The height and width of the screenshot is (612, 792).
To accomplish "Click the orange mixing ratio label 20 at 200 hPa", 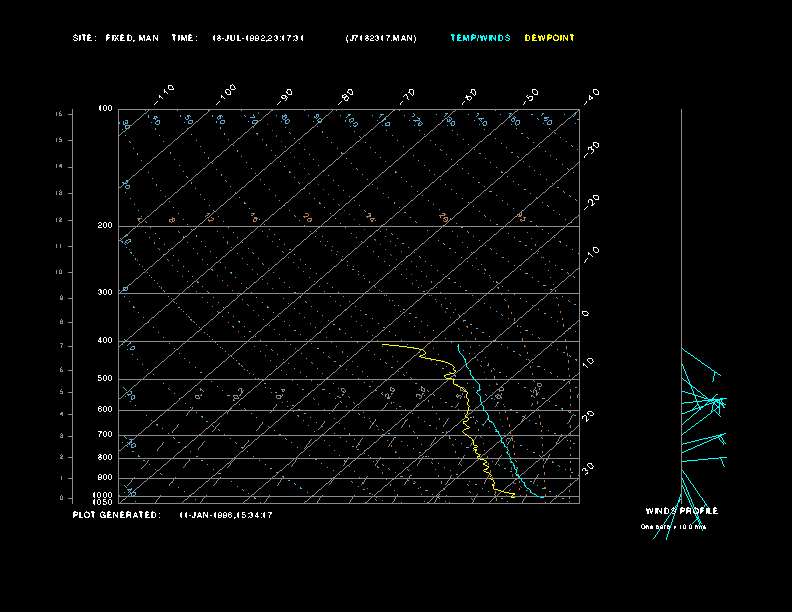I will point(308,218).
